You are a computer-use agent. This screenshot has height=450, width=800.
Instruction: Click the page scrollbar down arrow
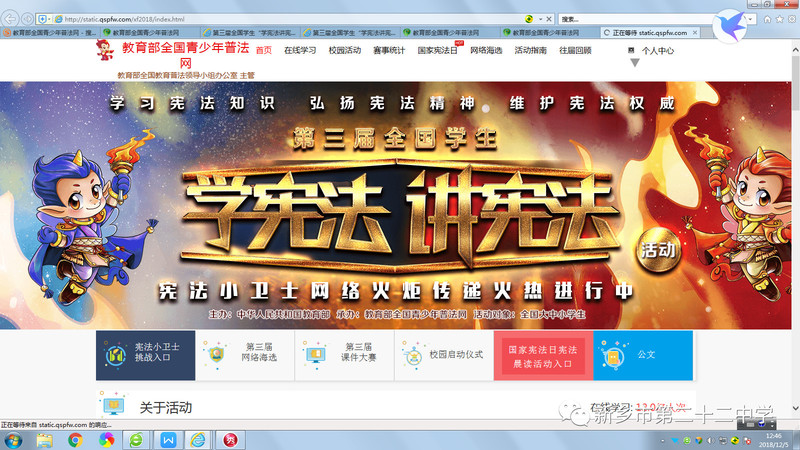(x=795, y=408)
